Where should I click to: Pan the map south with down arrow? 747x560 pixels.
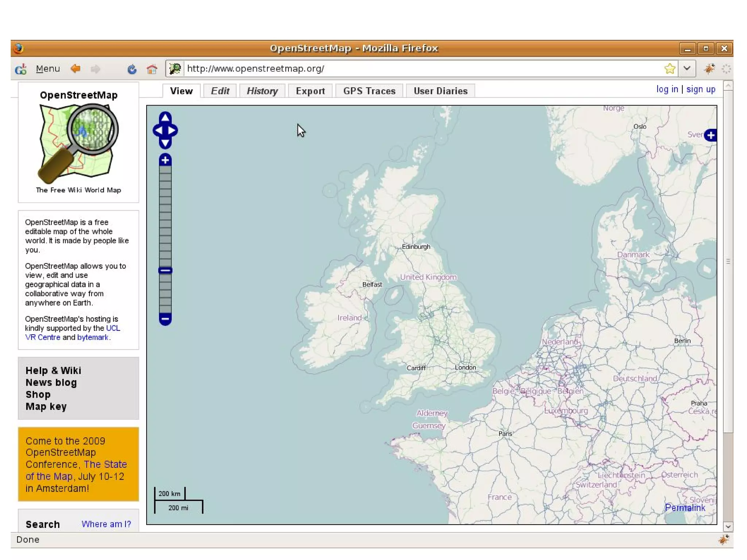coord(165,143)
